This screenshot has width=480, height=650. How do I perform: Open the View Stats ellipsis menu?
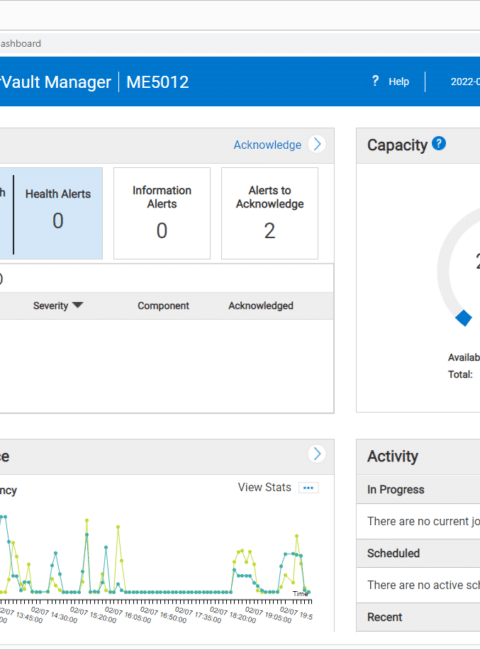(x=308, y=488)
